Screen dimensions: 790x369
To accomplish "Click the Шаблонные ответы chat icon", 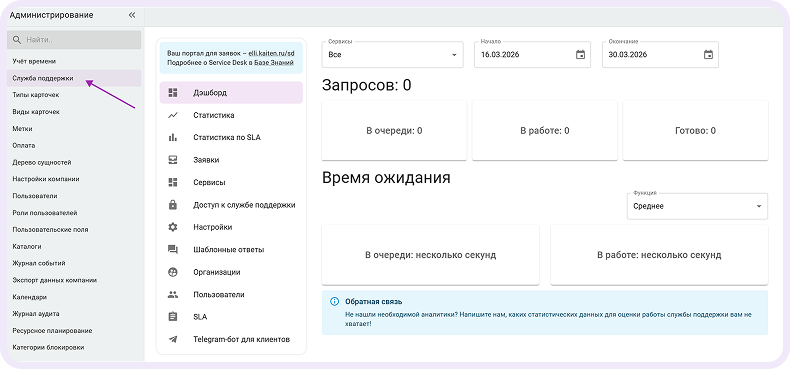I will tap(173, 250).
